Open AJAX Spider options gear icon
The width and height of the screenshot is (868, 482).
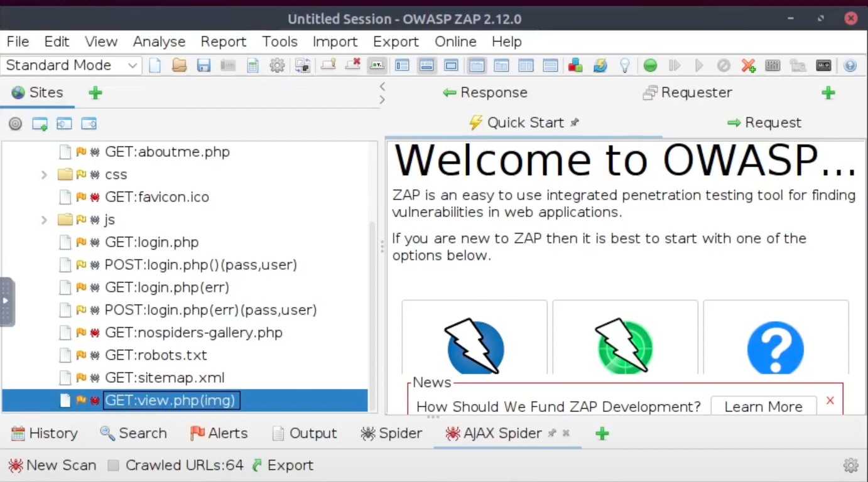pos(851,465)
